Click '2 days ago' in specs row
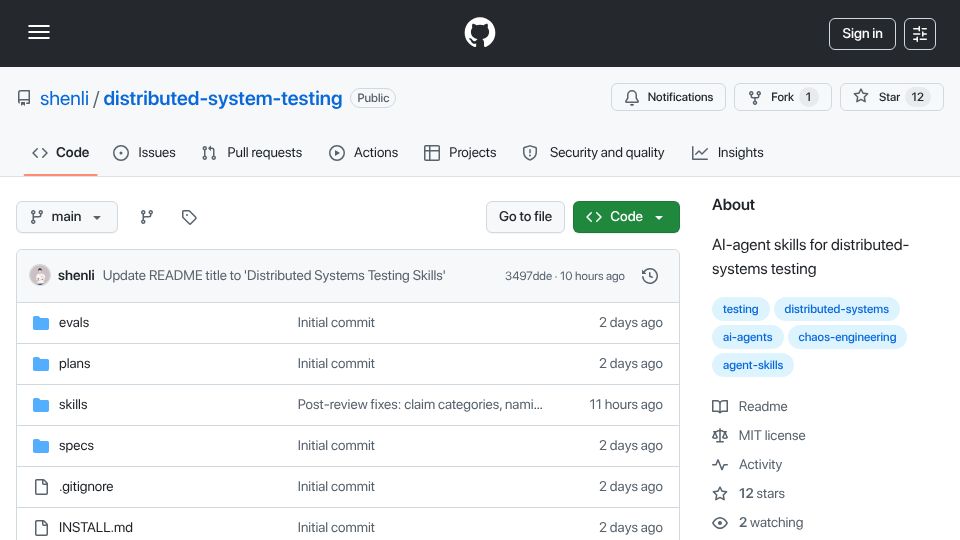 click(x=631, y=446)
